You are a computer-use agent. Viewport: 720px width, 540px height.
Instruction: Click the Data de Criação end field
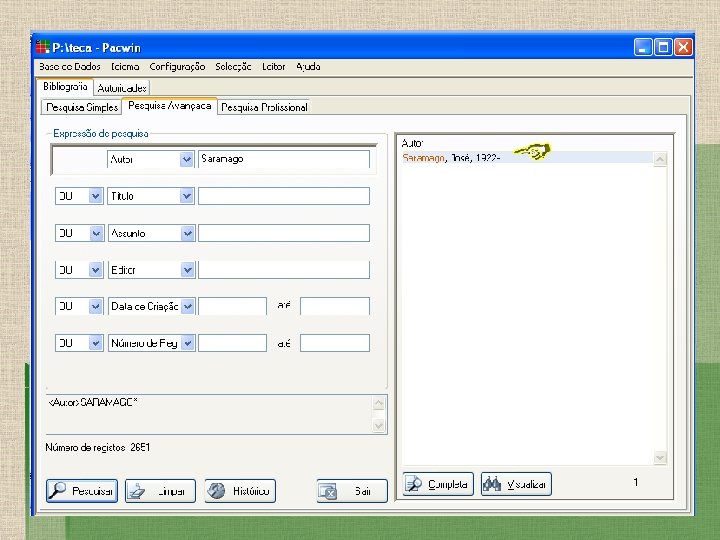pyautogui.click(x=335, y=306)
